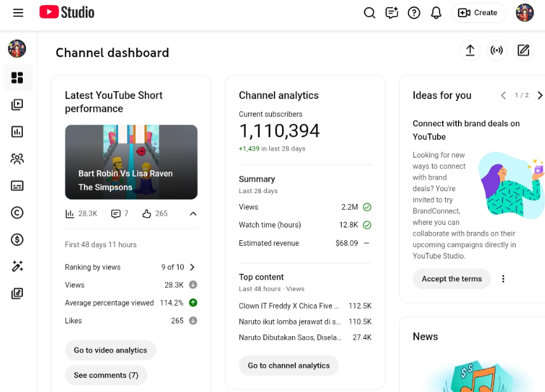Open the notifications bell

[436, 13]
